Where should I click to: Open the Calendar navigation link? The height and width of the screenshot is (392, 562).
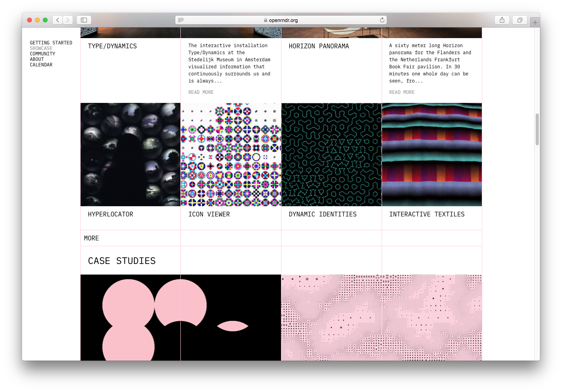click(41, 65)
